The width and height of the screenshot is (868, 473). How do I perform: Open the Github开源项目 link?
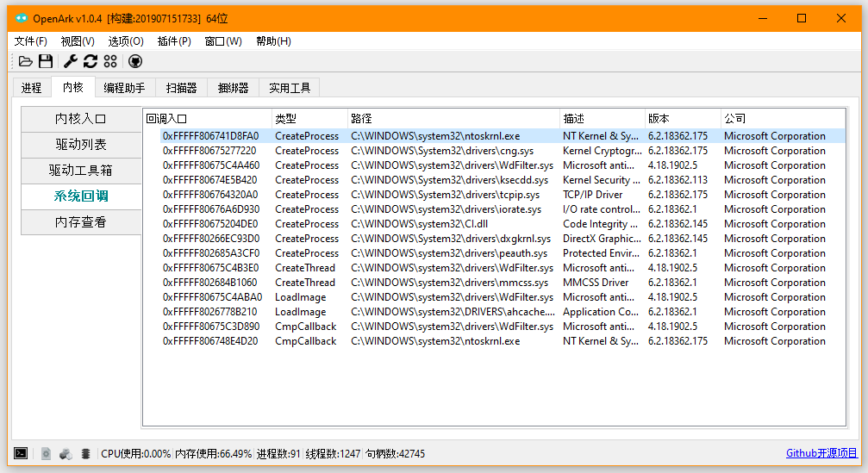coord(821,453)
